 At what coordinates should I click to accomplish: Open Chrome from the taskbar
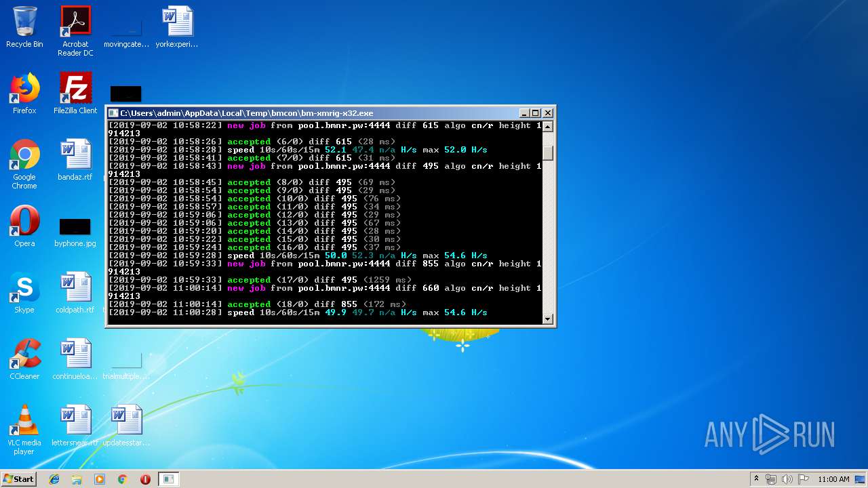[x=122, y=479]
